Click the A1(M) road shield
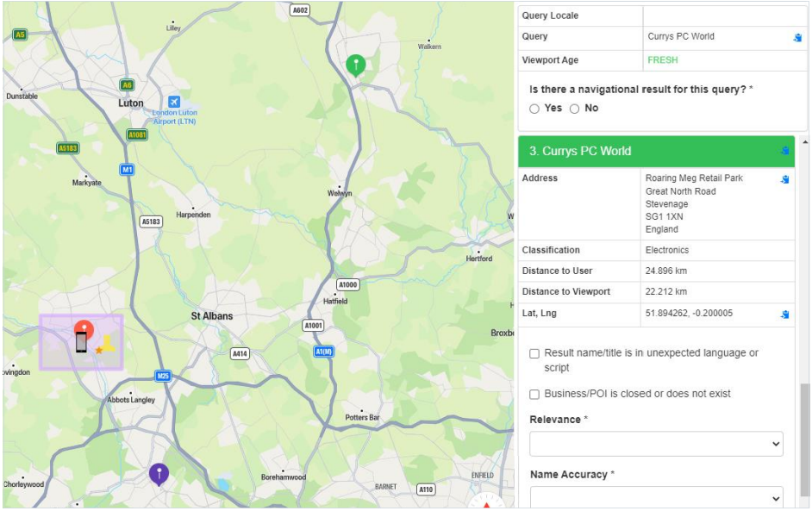Viewport: 812px width, 511px height. [324, 352]
